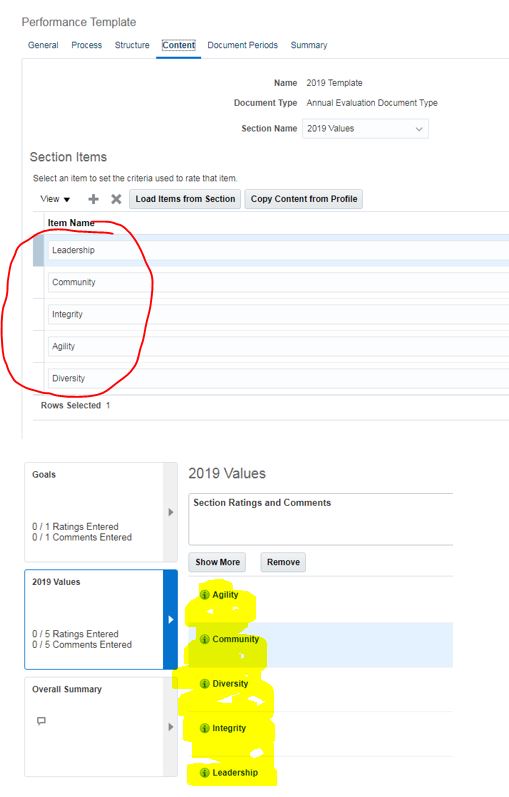The height and width of the screenshot is (797, 509).
Task: Select the Content tab
Action: (178, 45)
